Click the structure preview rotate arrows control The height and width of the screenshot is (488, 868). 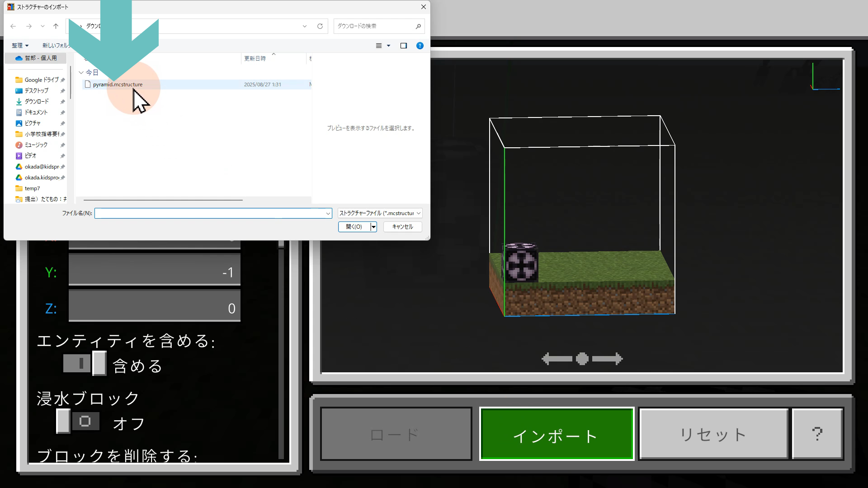click(x=582, y=359)
